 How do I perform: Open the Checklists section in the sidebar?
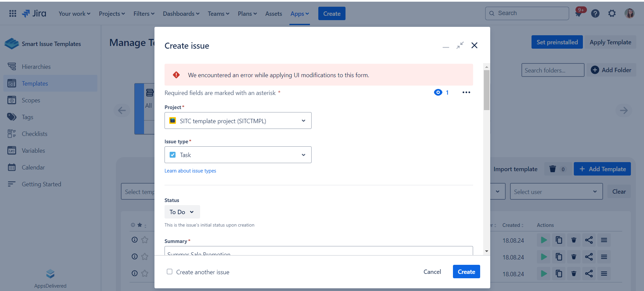point(34,134)
